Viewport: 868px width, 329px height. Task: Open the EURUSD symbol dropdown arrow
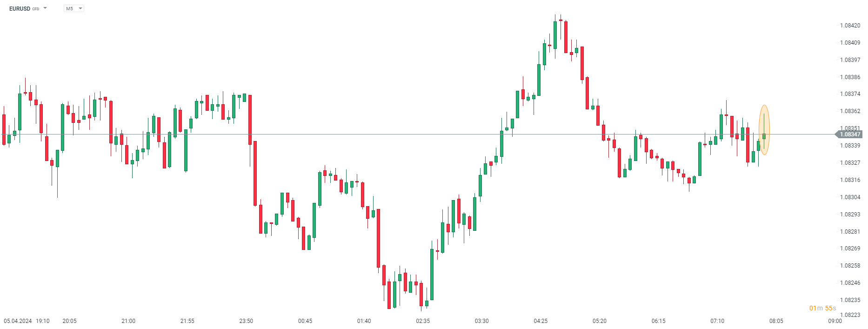pos(45,8)
